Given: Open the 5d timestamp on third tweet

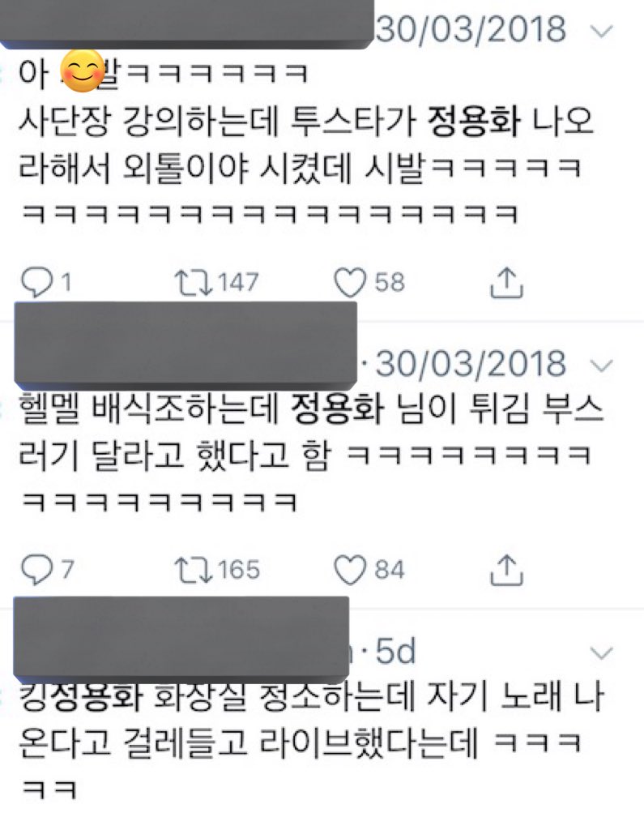Looking at the screenshot, I should click(395, 651).
